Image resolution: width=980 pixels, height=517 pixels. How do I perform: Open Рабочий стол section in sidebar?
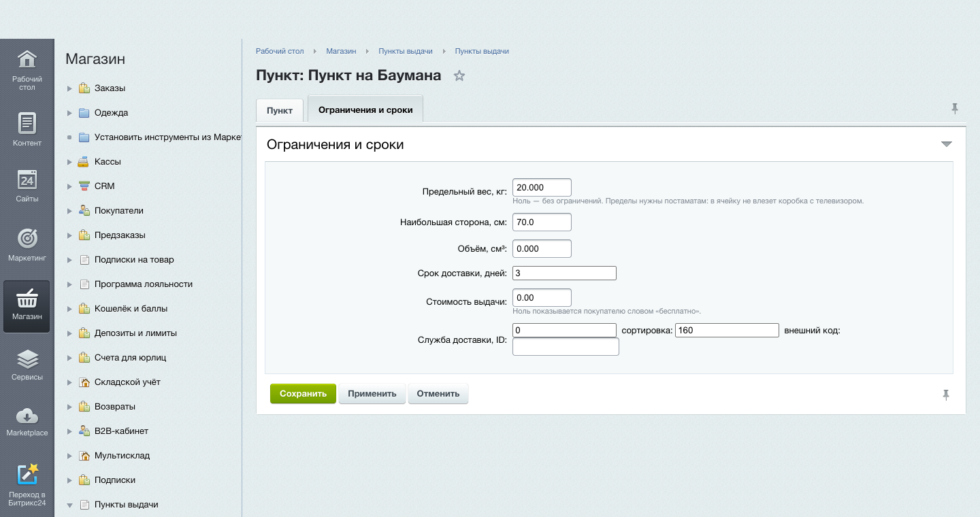27,69
